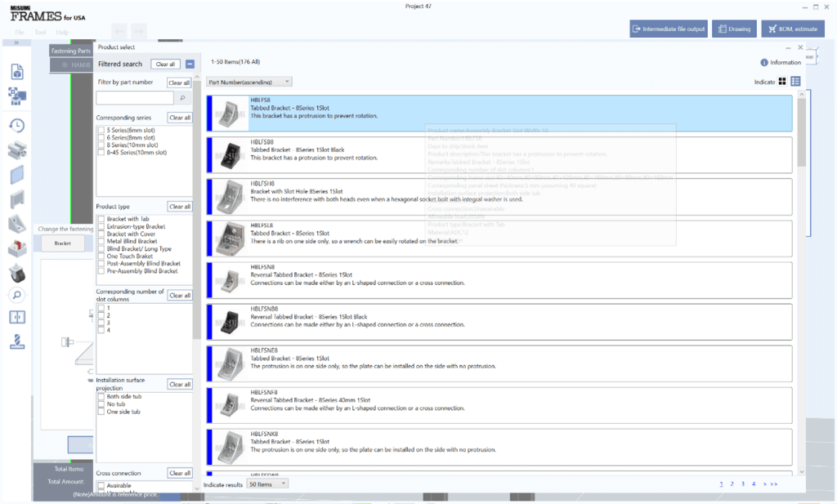837x504 pixels.
Task: Select the red and white accessory part icon
Action: pos(17,248)
